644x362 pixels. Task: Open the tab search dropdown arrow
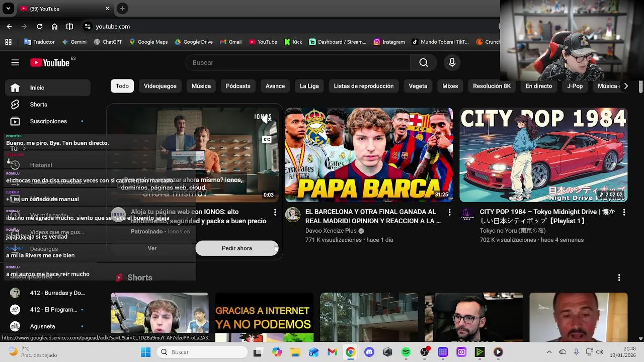8,9
